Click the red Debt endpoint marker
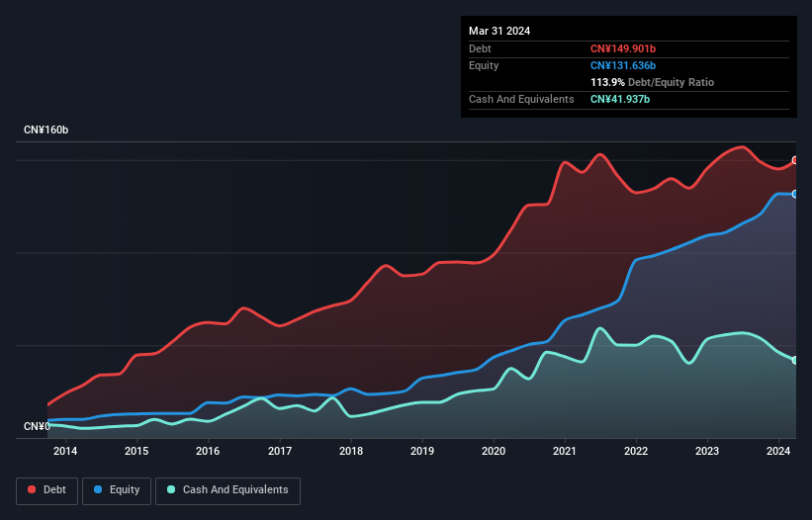 (x=795, y=160)
